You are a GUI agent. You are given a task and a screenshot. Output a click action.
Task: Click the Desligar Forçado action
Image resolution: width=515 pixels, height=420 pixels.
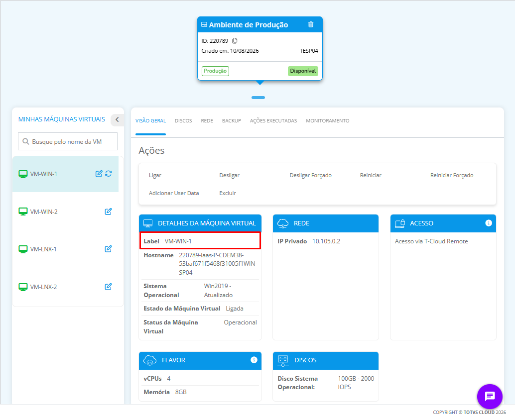310,175
